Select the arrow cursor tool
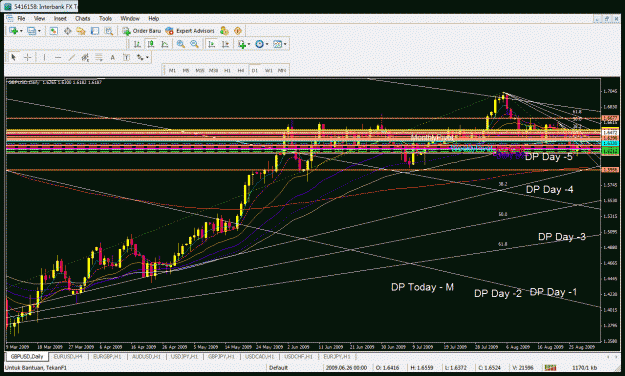This screenshot has height=376, width=625. tap(14, 57)
